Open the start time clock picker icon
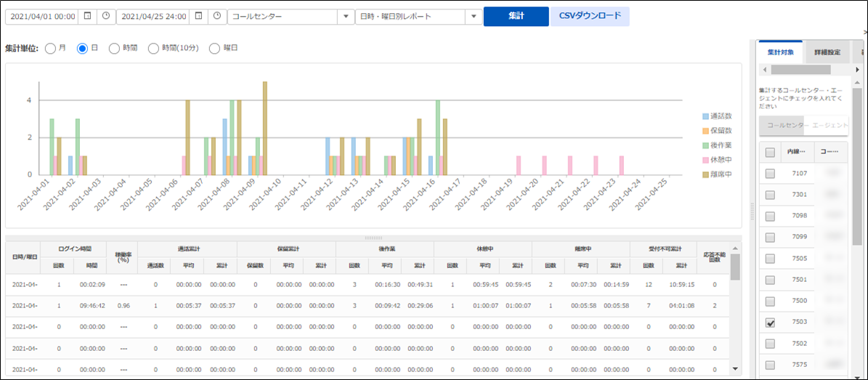 (106, 17)
